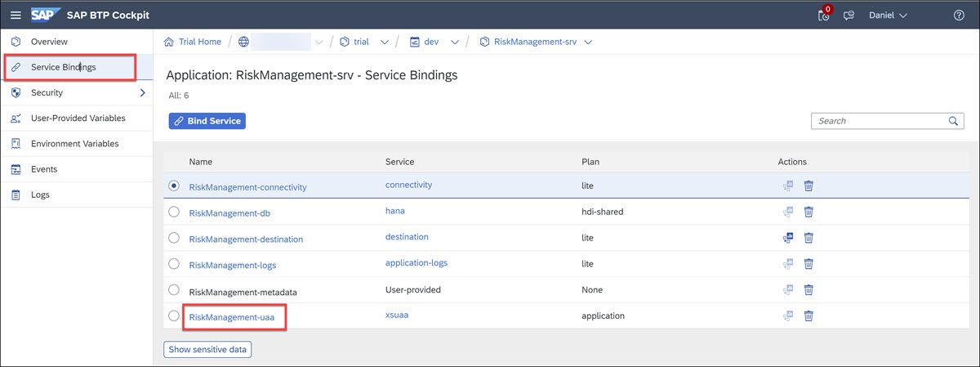This screenshot has width=980, height=367.
Task: Click dashboard icon for RiskManagement-connectivity row
Action: [x=788, y=186]
